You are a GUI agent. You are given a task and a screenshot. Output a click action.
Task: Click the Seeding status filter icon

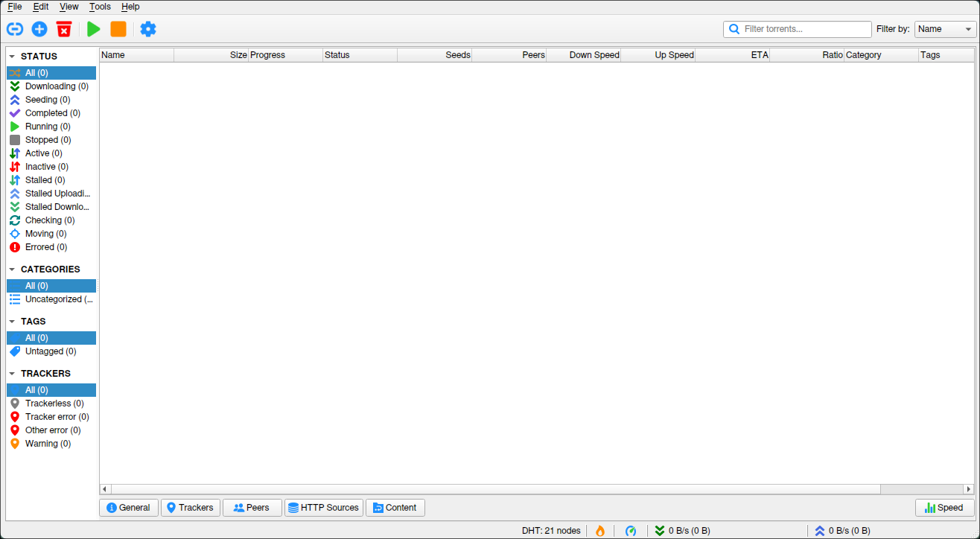pyautogui.click(x=15, y=100)
